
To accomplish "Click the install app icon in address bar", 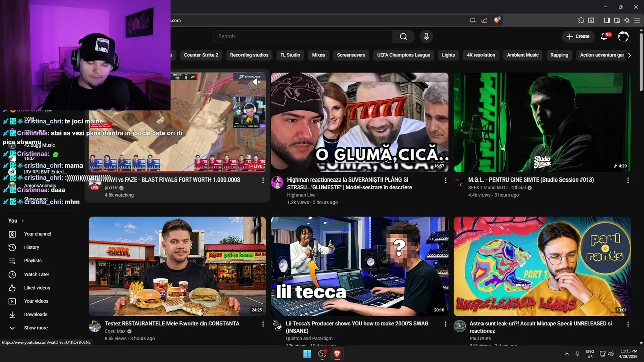I will coord(473,20).
